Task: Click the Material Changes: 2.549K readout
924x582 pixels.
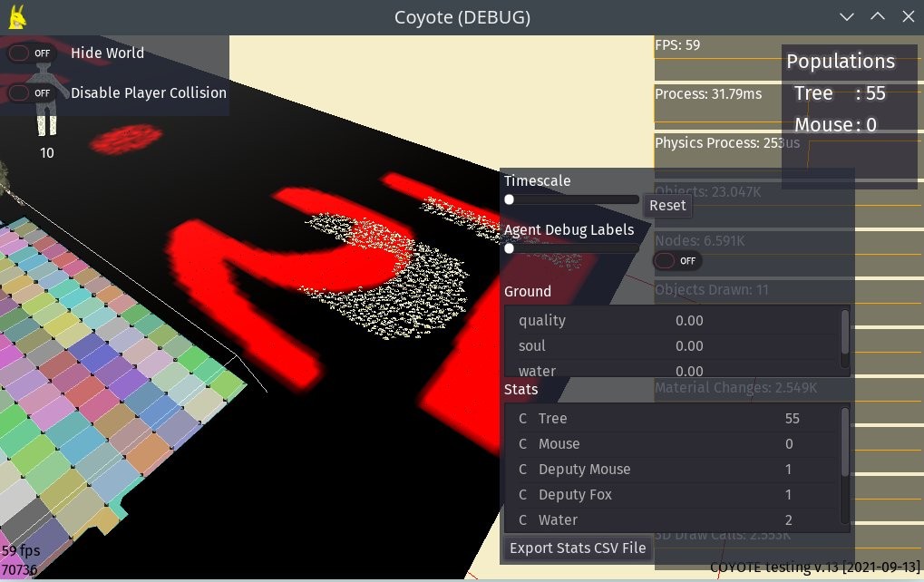Action: coord(736,388)
